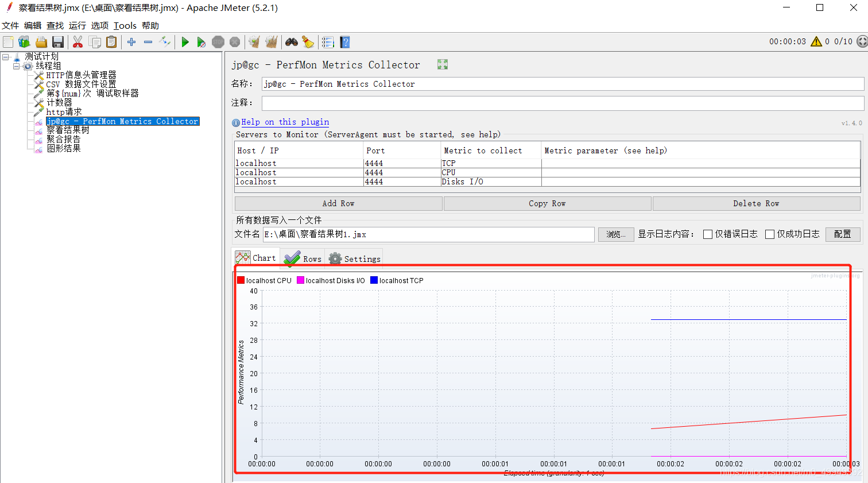
Task: Click the 名称 name input field
Action: click(x=563, y=84)
